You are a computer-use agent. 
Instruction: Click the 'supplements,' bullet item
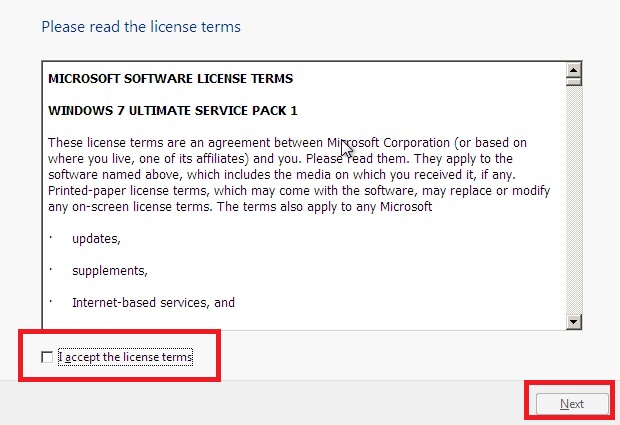pyautogui.click(x=110, y=271)
